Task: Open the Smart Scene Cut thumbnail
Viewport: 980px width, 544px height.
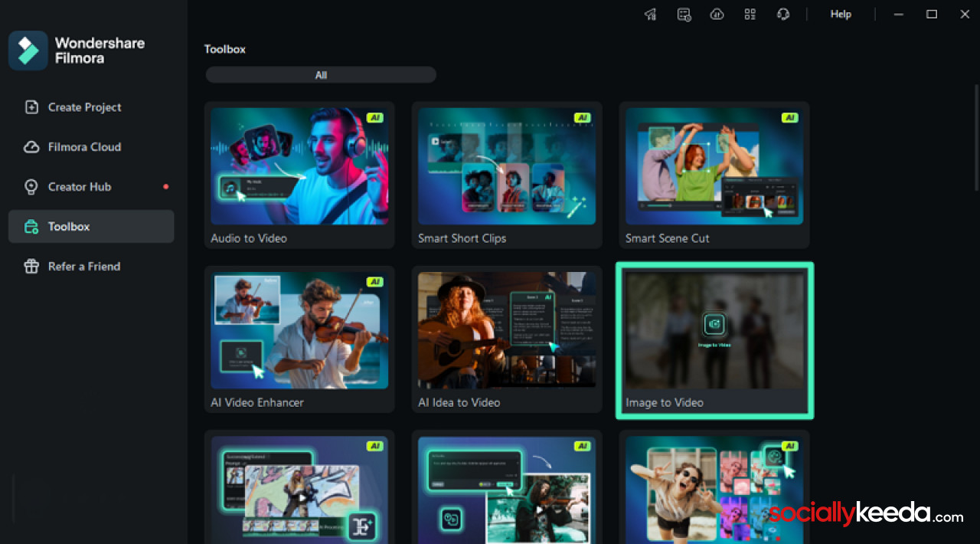Action: point(714,166)
